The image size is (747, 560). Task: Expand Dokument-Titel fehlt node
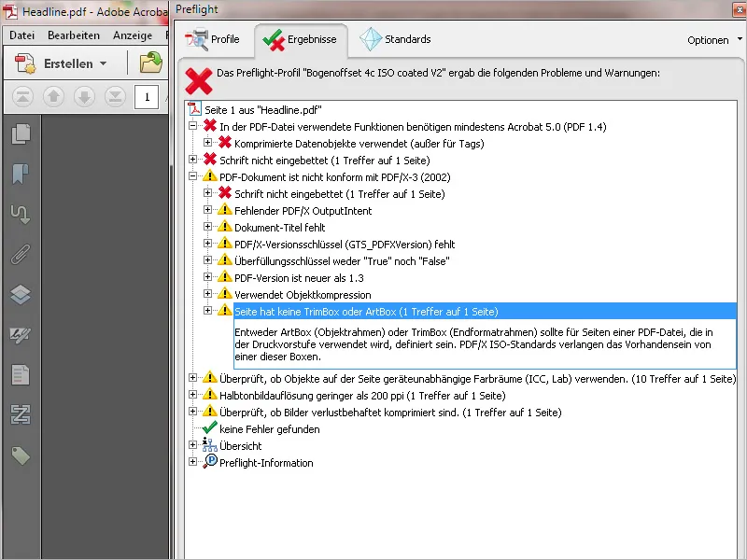point(207,226)
